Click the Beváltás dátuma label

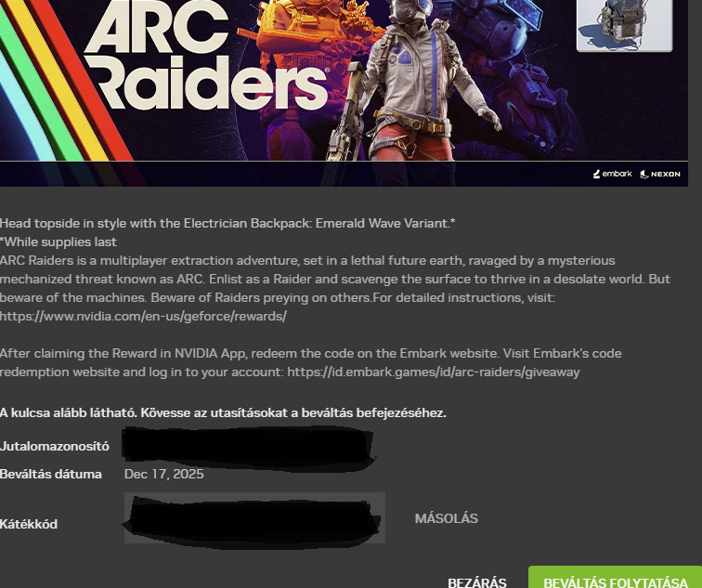[51, 474]
